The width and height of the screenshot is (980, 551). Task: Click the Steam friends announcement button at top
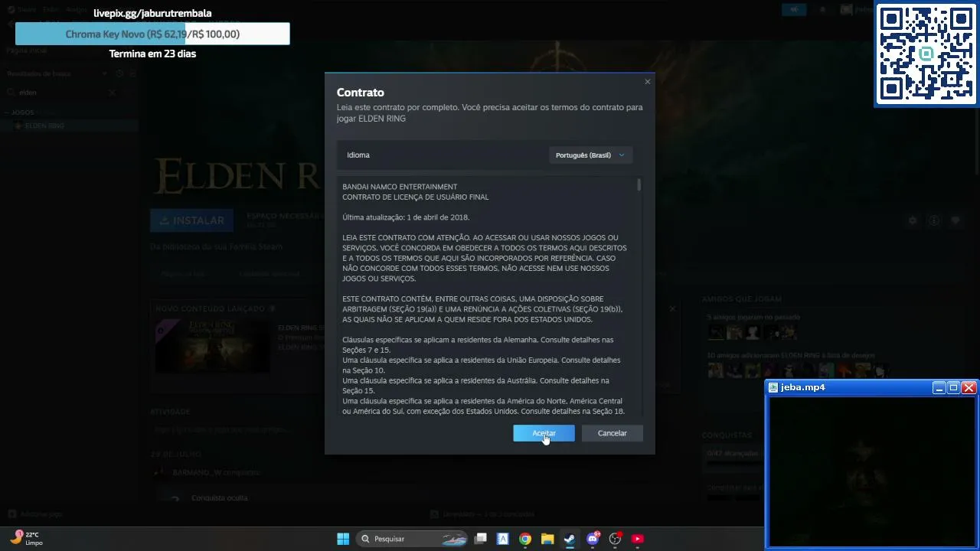[x=794, y=9]
